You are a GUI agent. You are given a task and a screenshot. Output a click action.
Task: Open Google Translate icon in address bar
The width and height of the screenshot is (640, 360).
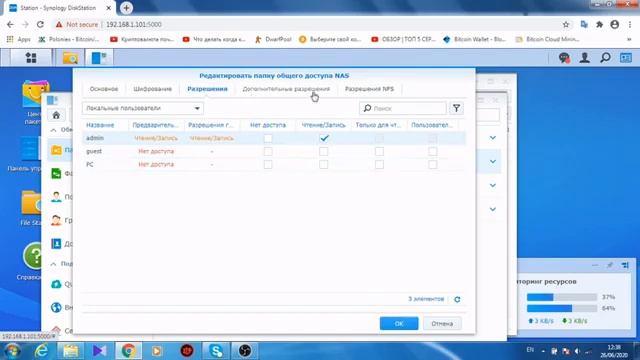584,24
